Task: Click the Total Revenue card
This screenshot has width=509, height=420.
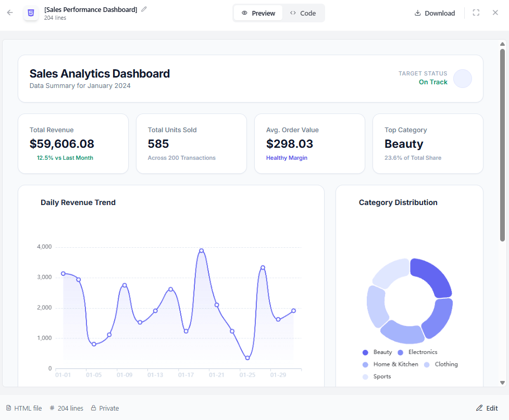Action: [x=73, y=144]
